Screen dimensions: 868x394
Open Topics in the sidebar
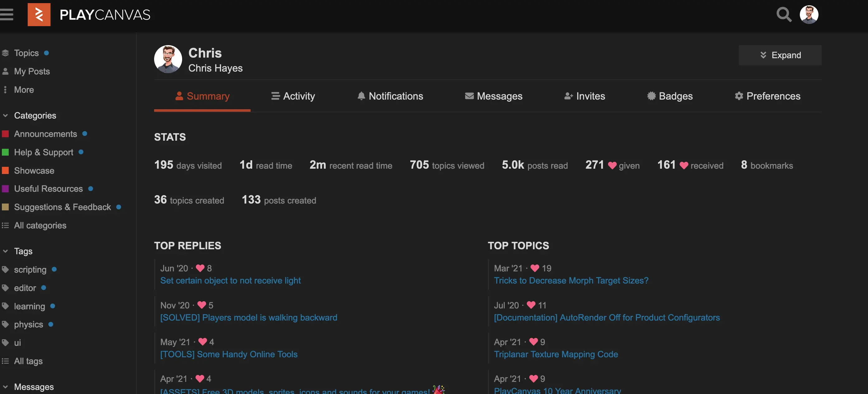(26, 53)
